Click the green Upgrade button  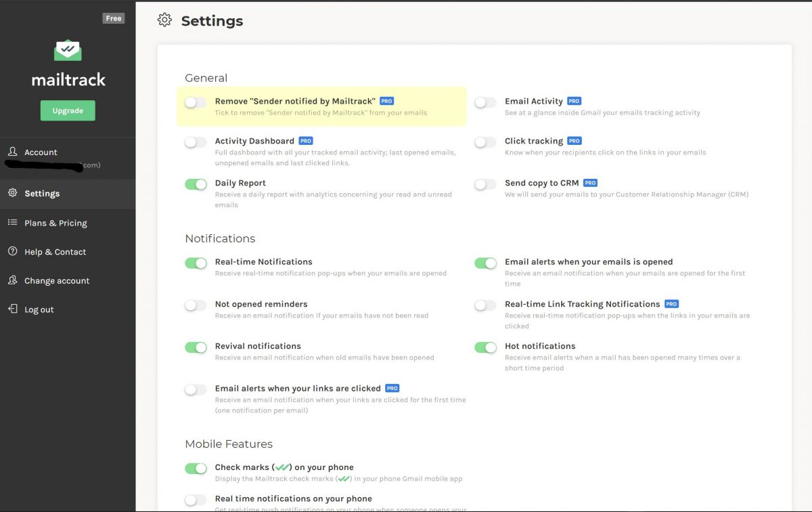[x=68, y=110]
